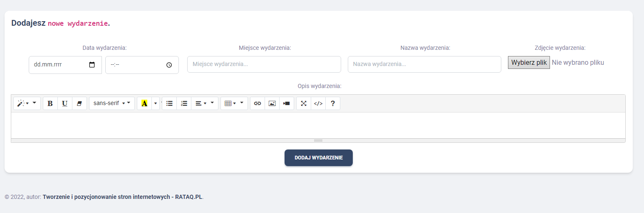Focus the Nazwa wydarzenia text field
This screenshot has height=213, width=644.
[424, 64]
